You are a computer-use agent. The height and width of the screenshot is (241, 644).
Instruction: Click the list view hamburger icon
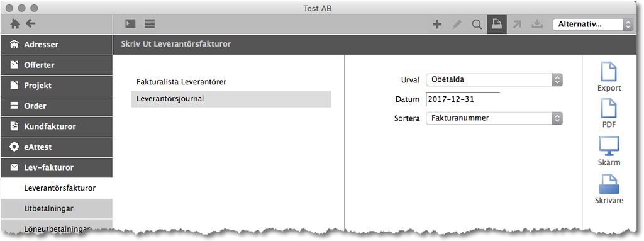(x=150, y=24)
